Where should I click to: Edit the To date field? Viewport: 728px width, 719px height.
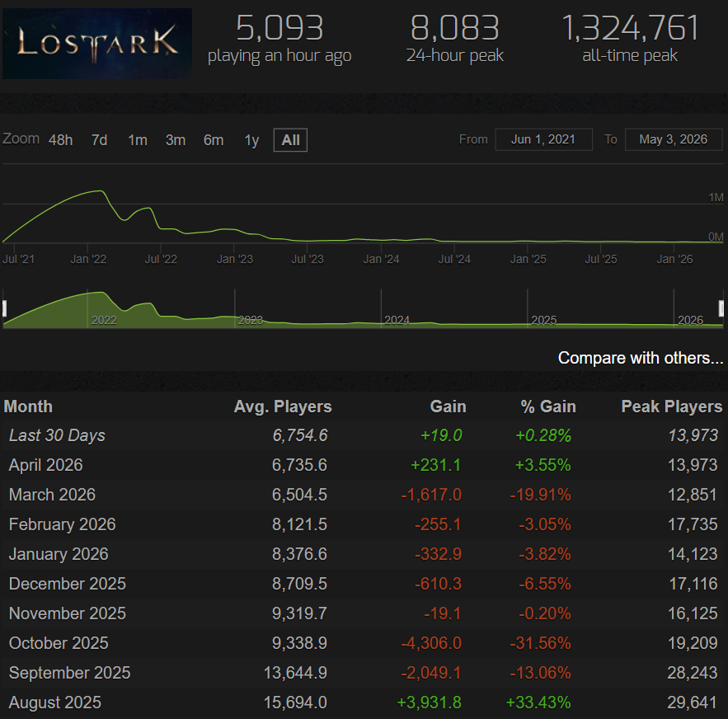click(674, 139)
